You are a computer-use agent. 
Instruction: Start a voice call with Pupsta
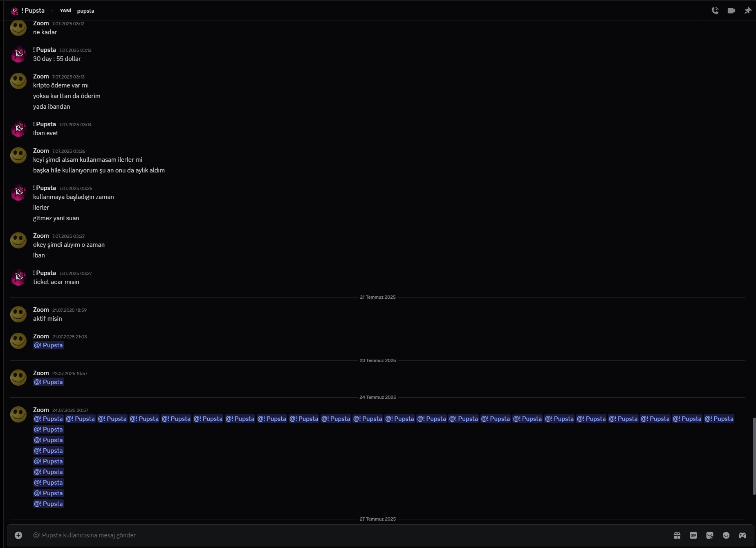pos(715,11)
